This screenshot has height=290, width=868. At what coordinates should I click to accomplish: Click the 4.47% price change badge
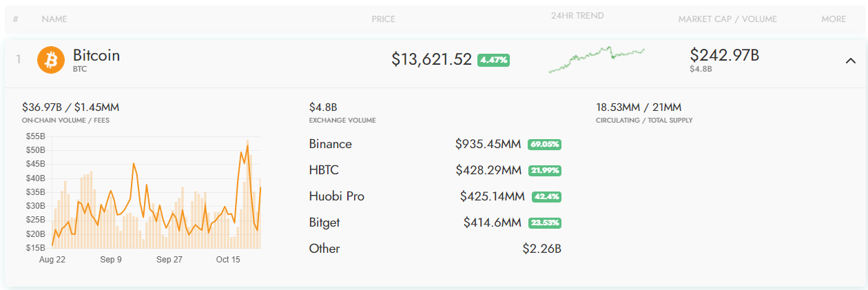pyautogui.click(x=493, y=60)
